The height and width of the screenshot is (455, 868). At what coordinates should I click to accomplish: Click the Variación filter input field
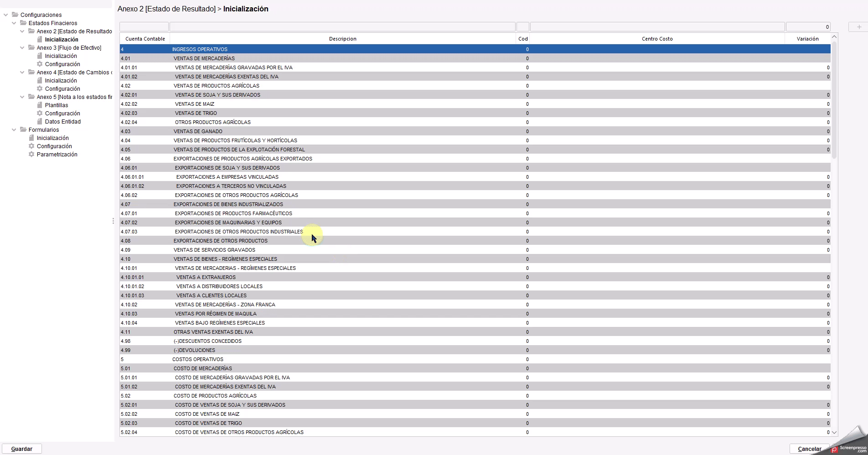point(808,27)
